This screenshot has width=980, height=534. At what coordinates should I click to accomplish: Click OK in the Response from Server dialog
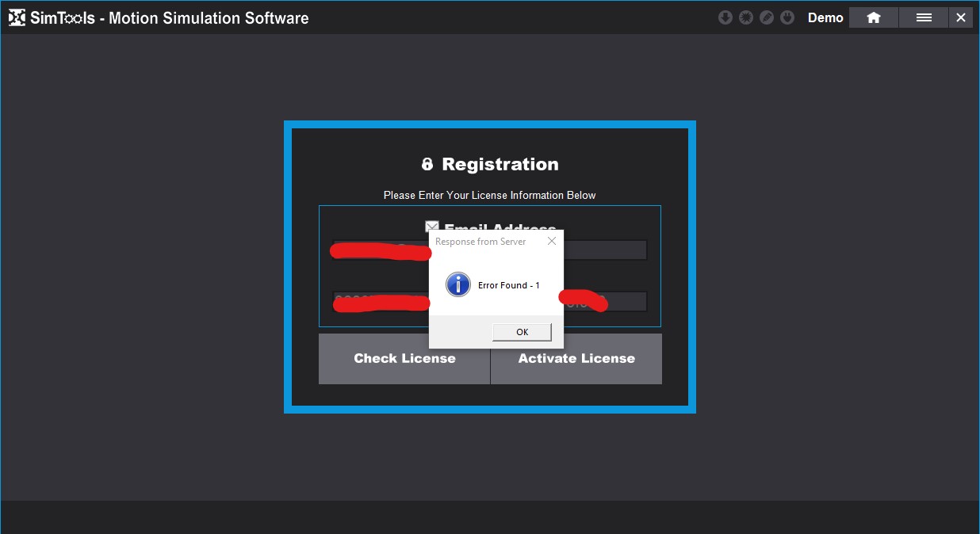click(522, 332)
